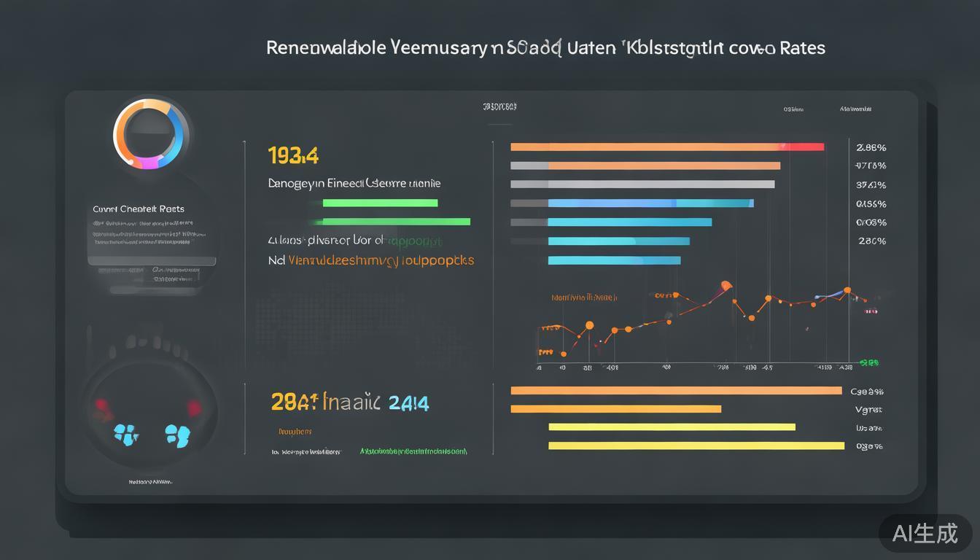Click the right blue cluster icon in circular gauge
The height and width of the screenshot is (560, 980).
177,435
